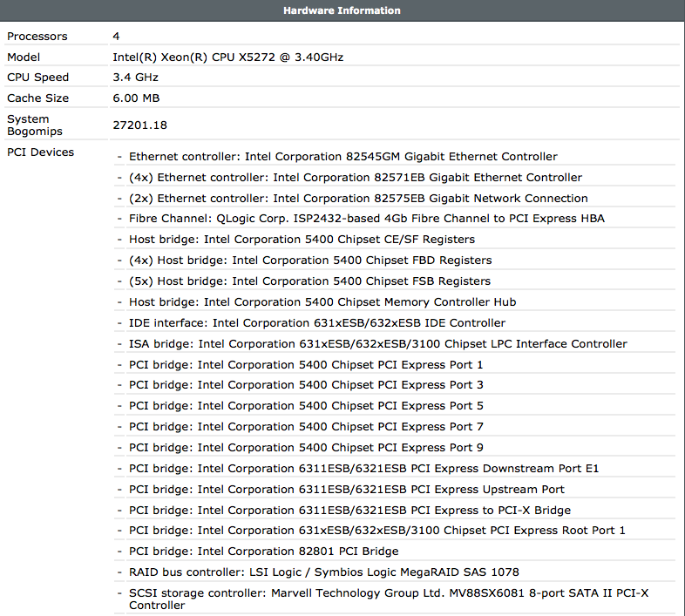The image size is (685, 616).
Task: Click Intel(R) Xeon(R) CPU X5272 model value
Action: [x=228, y=58]
